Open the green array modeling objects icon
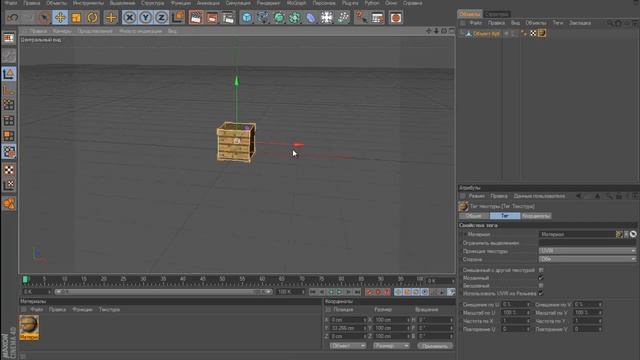 tap(295, 18)
